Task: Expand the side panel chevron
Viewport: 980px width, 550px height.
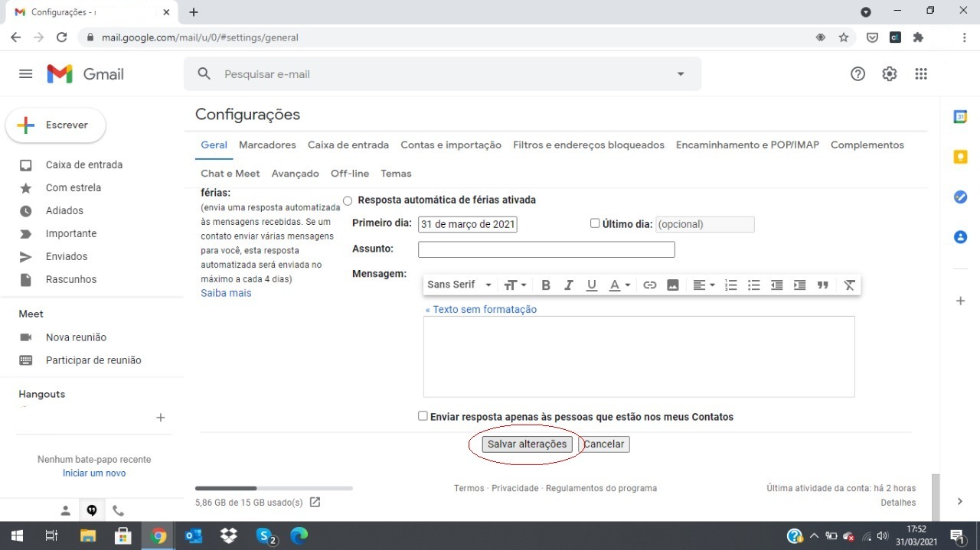Action: 960,501
